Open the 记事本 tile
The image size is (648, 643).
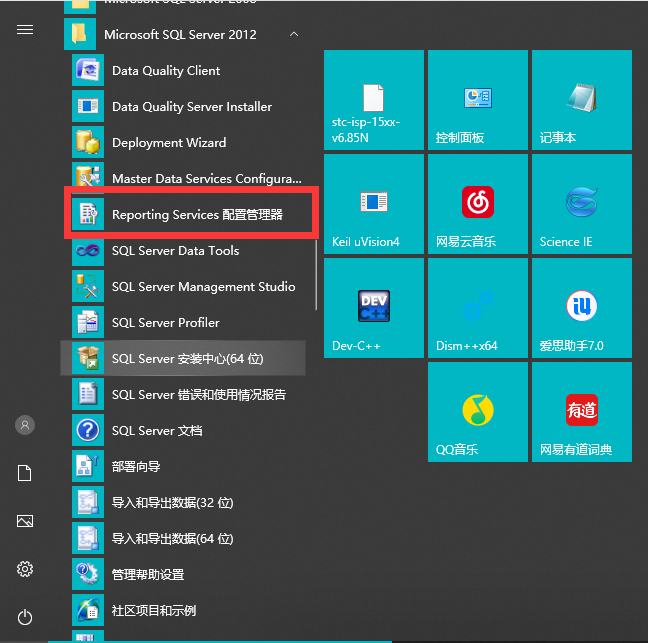pos(582,100)
